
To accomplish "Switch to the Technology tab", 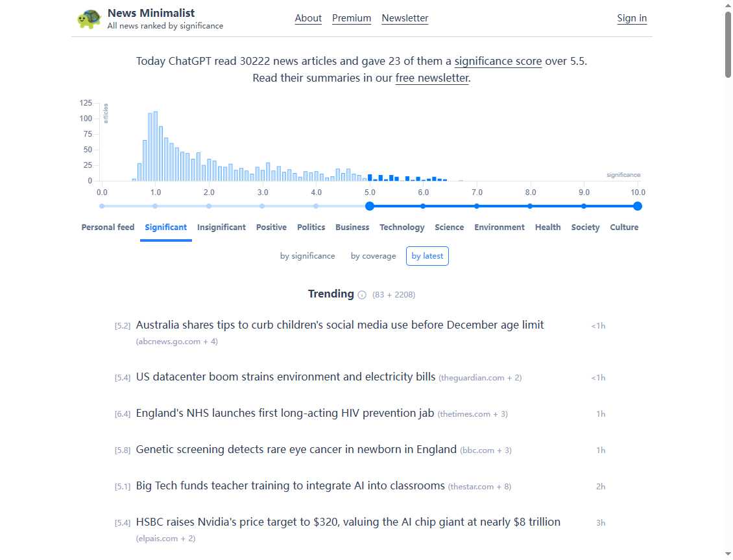I will click(x=402, y=227).
